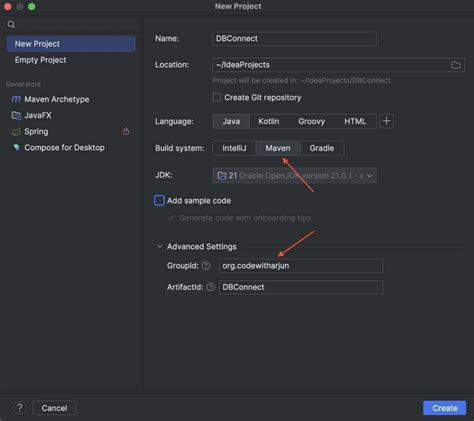This screenshot has width=474, height=421.
Task: Click the red close window button
Action: point(8,6)
